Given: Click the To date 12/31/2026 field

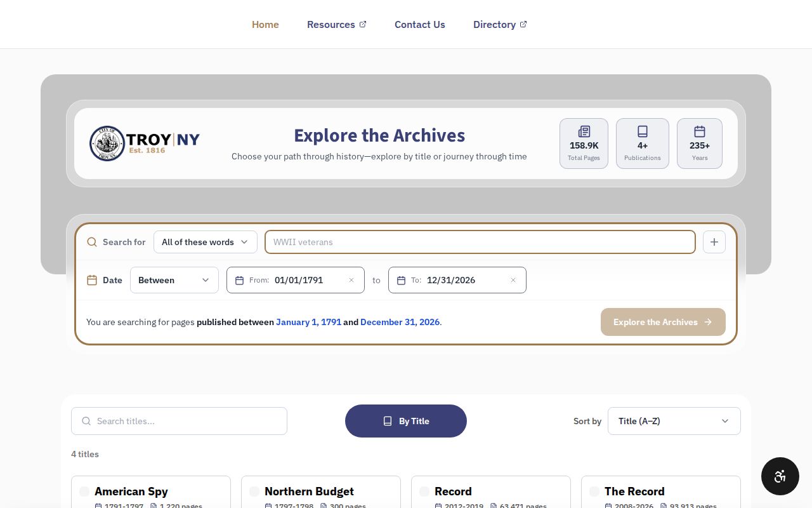Looking at the screenshot, I should point(457,280).
